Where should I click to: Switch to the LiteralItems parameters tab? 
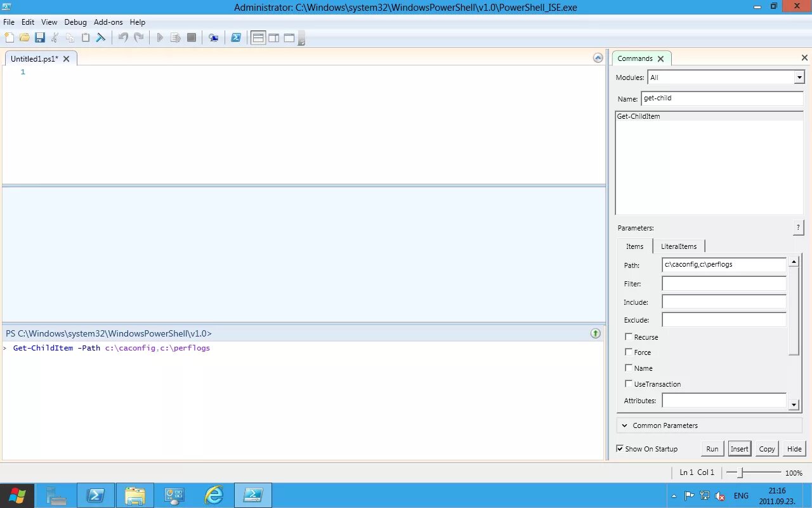coord(679,246)
